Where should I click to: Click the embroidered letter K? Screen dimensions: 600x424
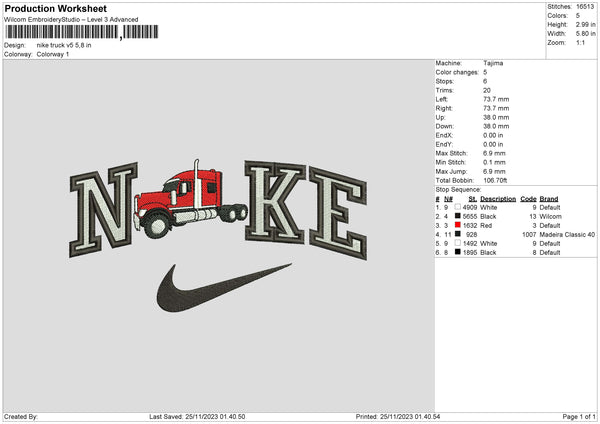click(x=275, y=202)
